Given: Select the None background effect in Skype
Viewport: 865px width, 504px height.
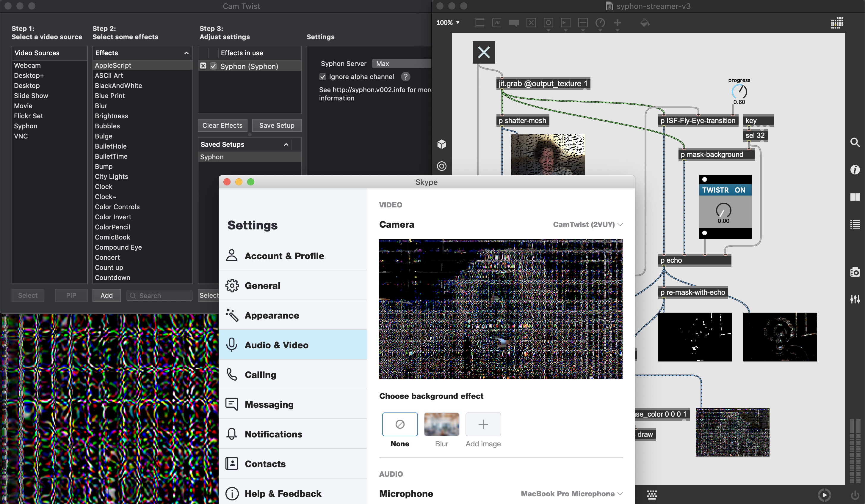Looking at the screenshot, I should coord(400,424).
